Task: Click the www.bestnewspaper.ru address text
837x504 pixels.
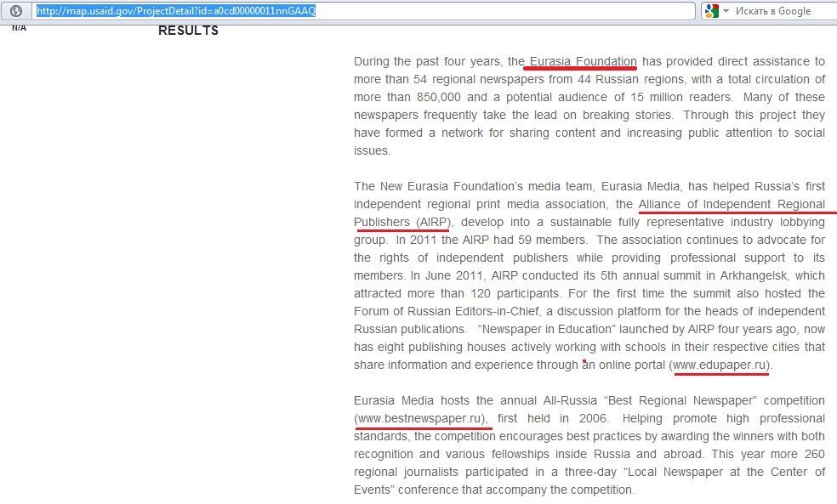Action: 421,418
